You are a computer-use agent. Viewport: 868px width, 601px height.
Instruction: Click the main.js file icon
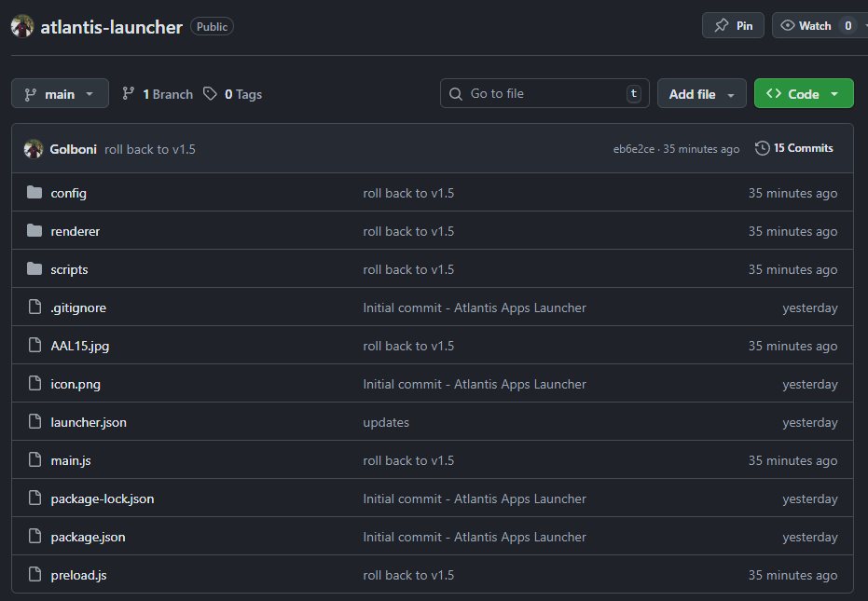pyautogui.click(x=34, y=460)
